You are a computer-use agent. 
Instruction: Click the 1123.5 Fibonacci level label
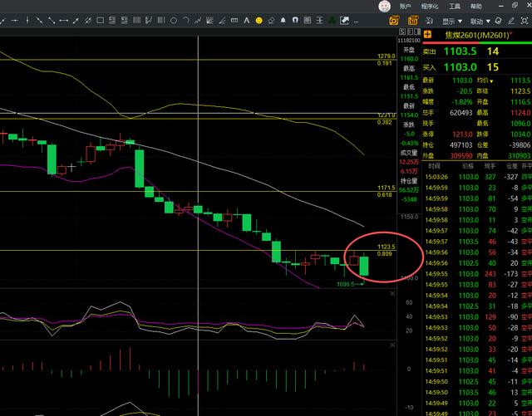[x=387, y=247]
